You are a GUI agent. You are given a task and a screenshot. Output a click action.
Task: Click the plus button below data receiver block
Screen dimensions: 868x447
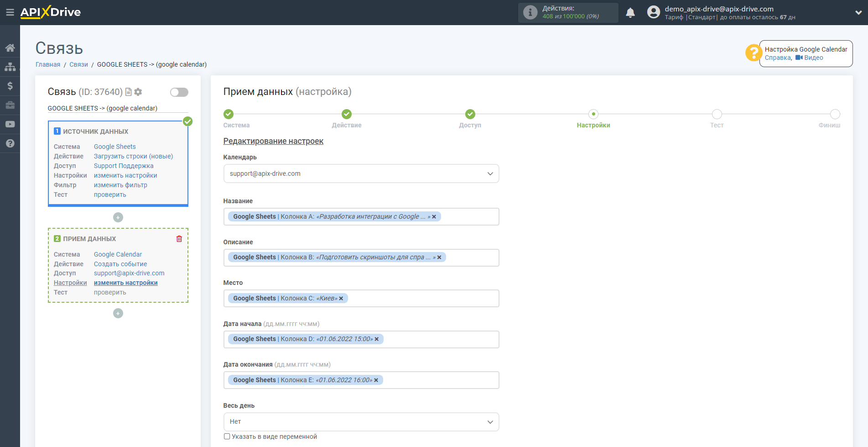[x=118, y=313]
